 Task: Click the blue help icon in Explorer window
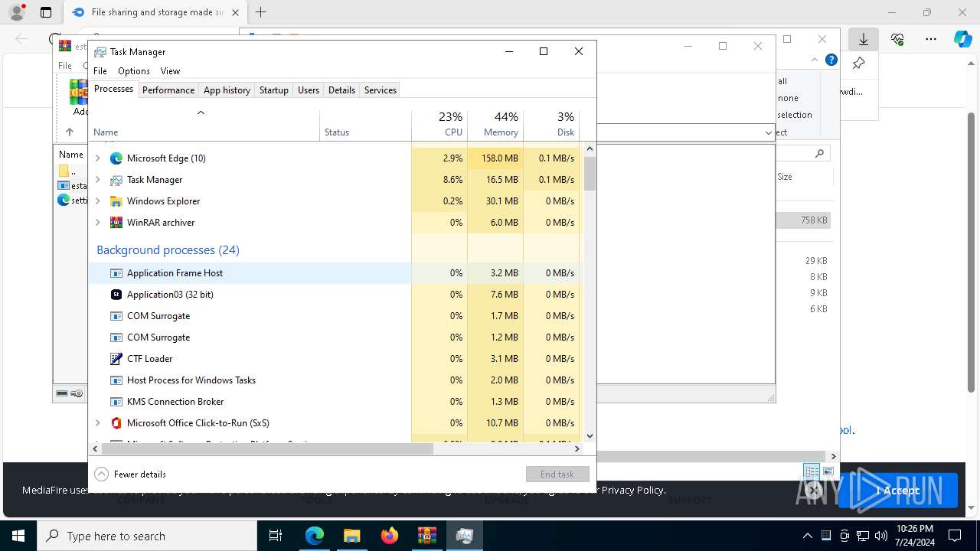(x=831, y=60)
